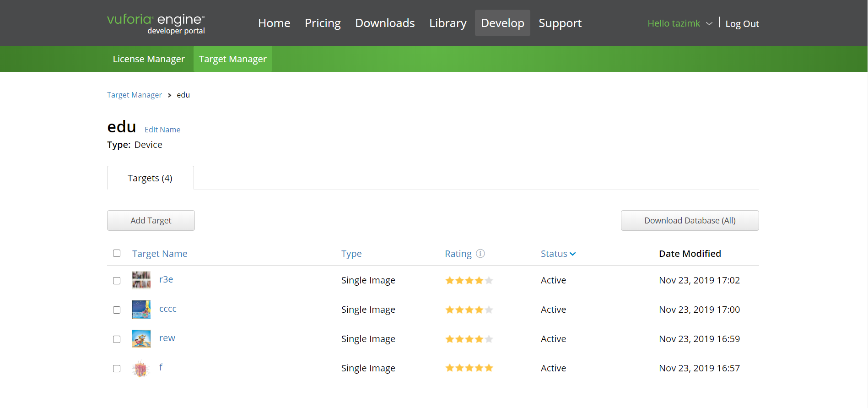Screen dimensions: 868x408
Task: Click the star rating for rew
Action: (x=469, y=339)
